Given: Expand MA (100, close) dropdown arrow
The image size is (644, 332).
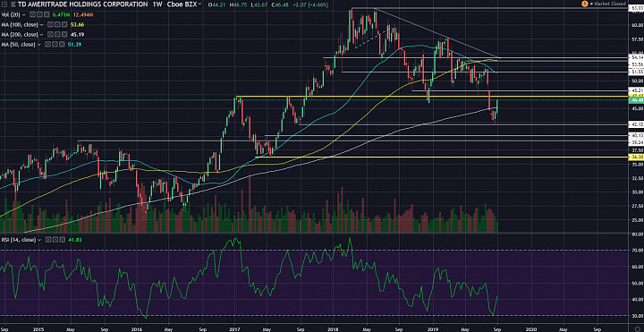Looking at the screenshot, I should pos(41,25).
